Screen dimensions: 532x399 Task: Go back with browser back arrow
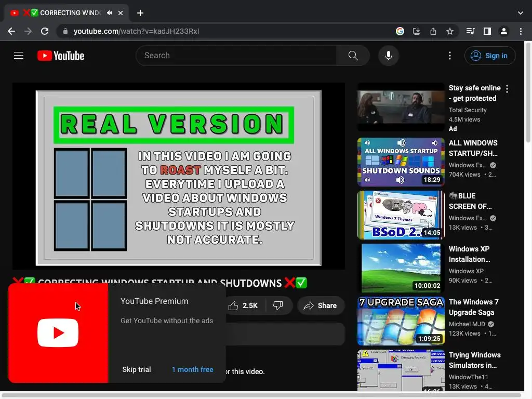tap(11, 31)
